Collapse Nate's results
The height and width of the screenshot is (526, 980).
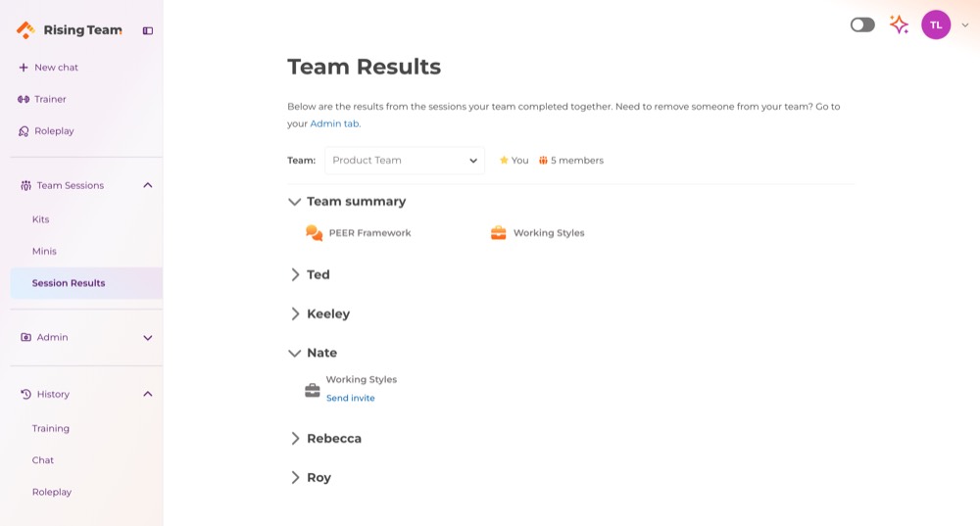pos(294,354)
